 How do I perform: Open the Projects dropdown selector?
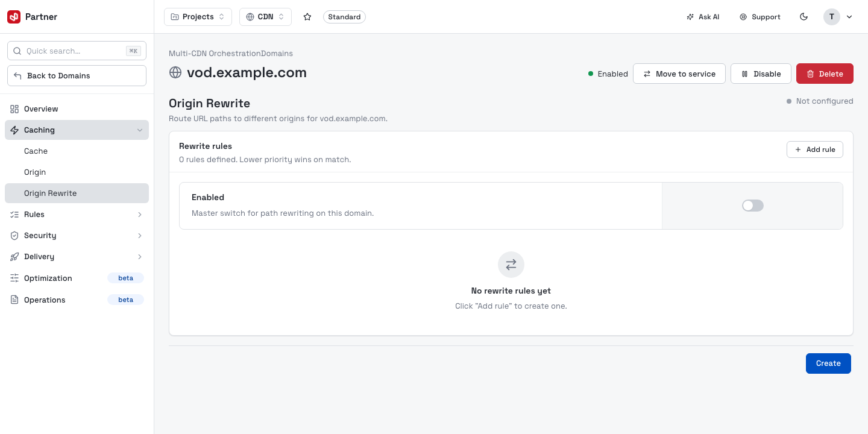coord(198,17)
